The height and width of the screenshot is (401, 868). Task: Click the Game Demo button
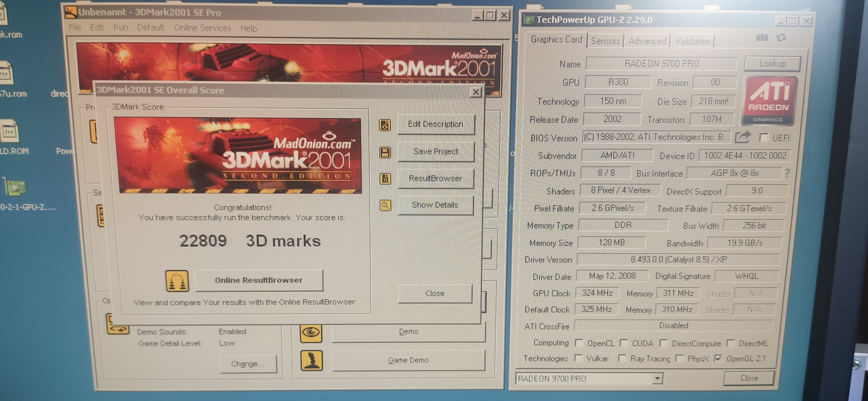pos(408,361)
